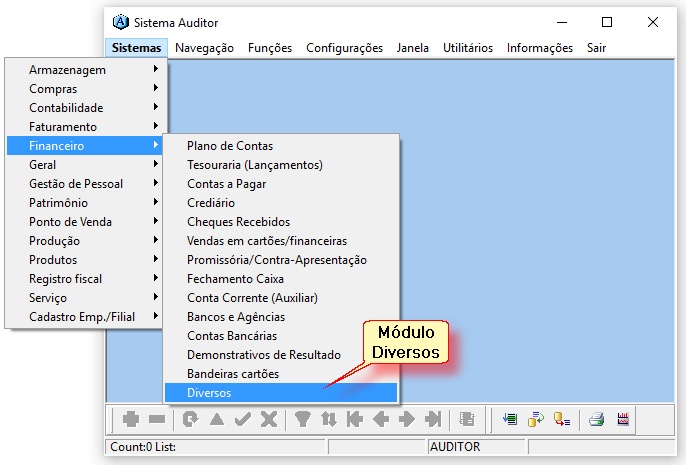The height and width of the screenshot is (465, 686).
Task: Click the filter funnel toolbar icon
Action: 302,419
